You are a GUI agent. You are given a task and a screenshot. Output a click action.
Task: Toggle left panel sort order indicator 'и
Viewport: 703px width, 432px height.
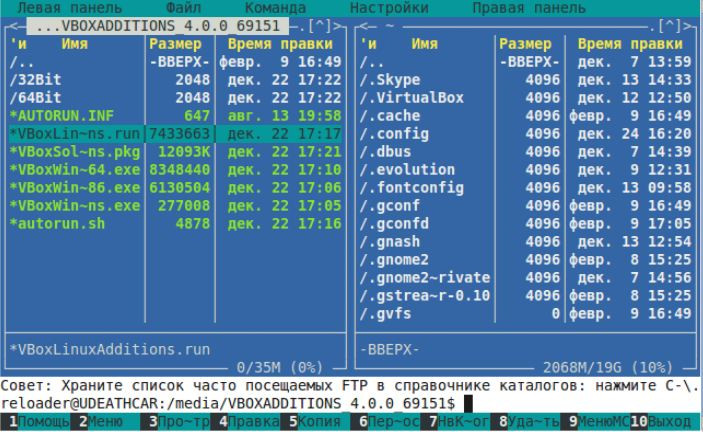18,44
